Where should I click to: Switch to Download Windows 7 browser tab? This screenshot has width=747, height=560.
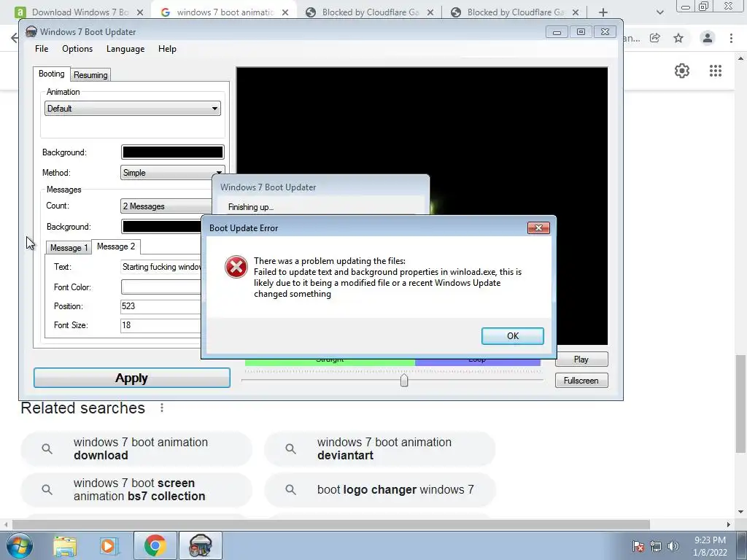click(x=79, y=12)
